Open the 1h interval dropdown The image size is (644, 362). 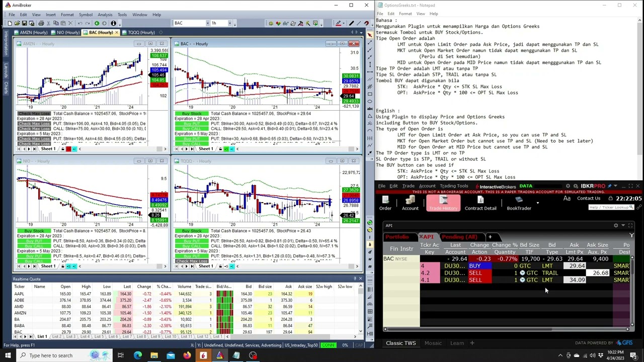pos(230,23)
